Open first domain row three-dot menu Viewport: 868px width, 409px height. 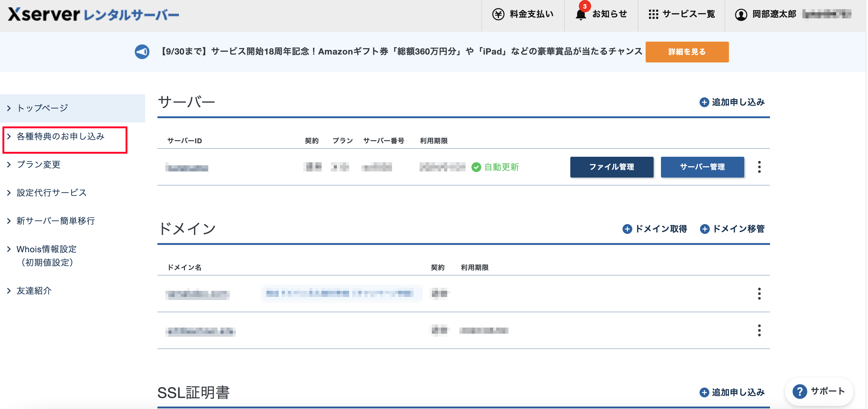[x=759, y=294]
